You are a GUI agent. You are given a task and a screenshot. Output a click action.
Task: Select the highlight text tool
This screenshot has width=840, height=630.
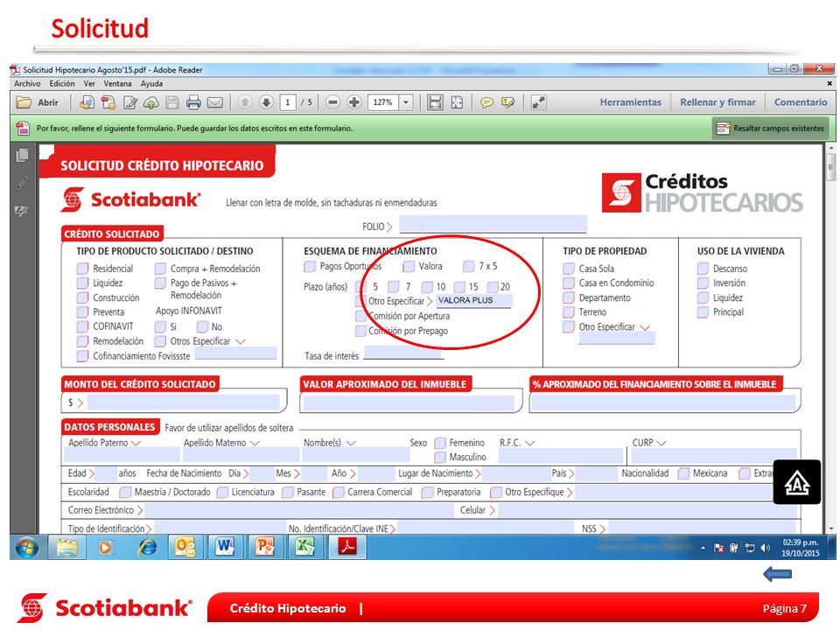click(x=507, y=102)
